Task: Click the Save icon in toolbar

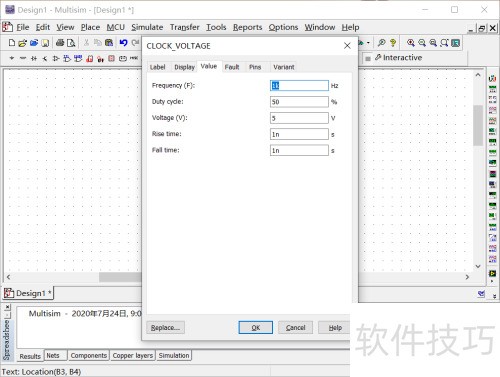Action: click(45, 43)
